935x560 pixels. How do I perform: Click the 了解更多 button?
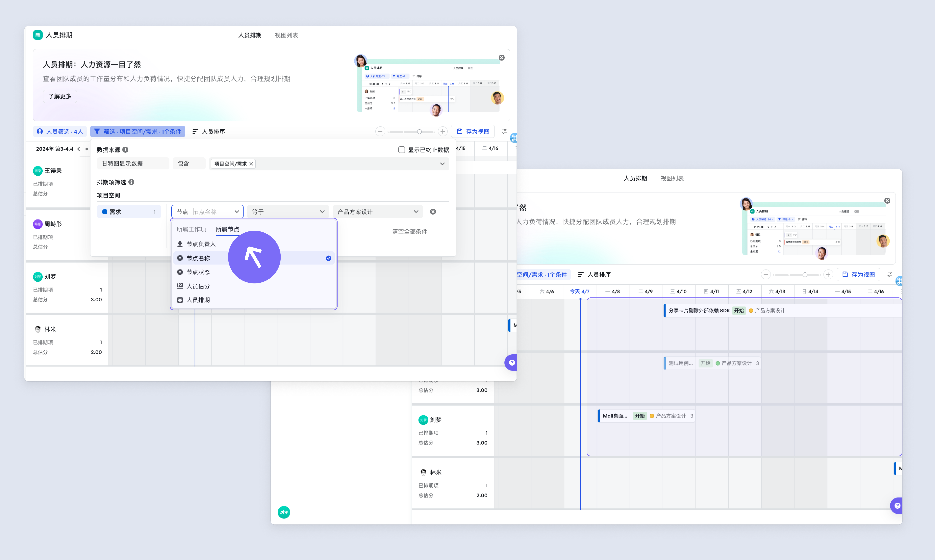(60, 96)
